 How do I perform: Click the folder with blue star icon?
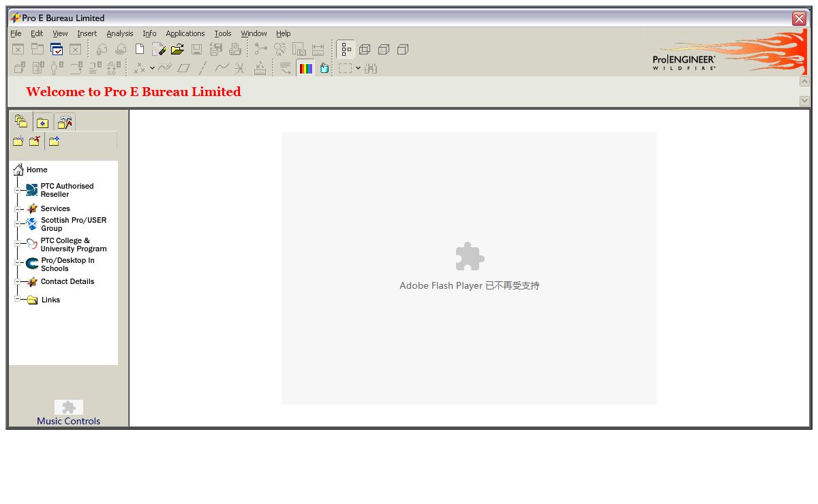(x=54, y=141)
